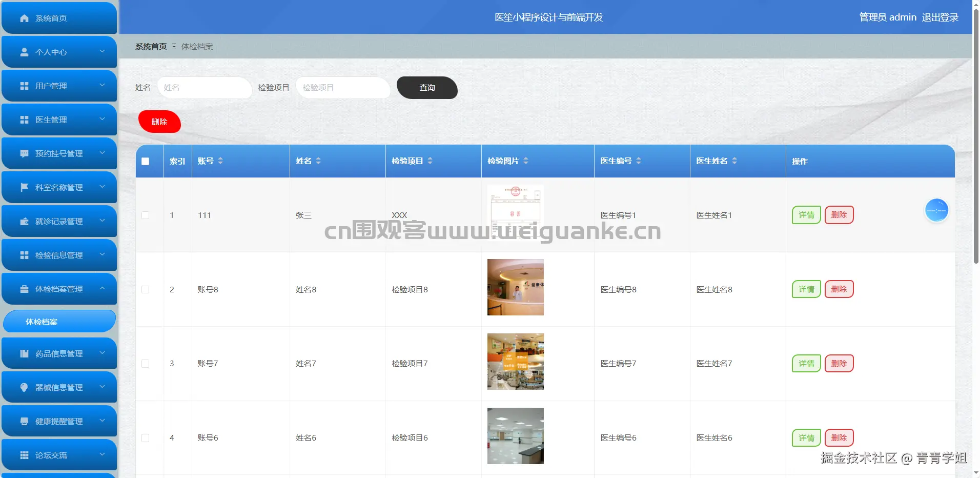Focus the 检验项目 search input field

coord(343,88)
